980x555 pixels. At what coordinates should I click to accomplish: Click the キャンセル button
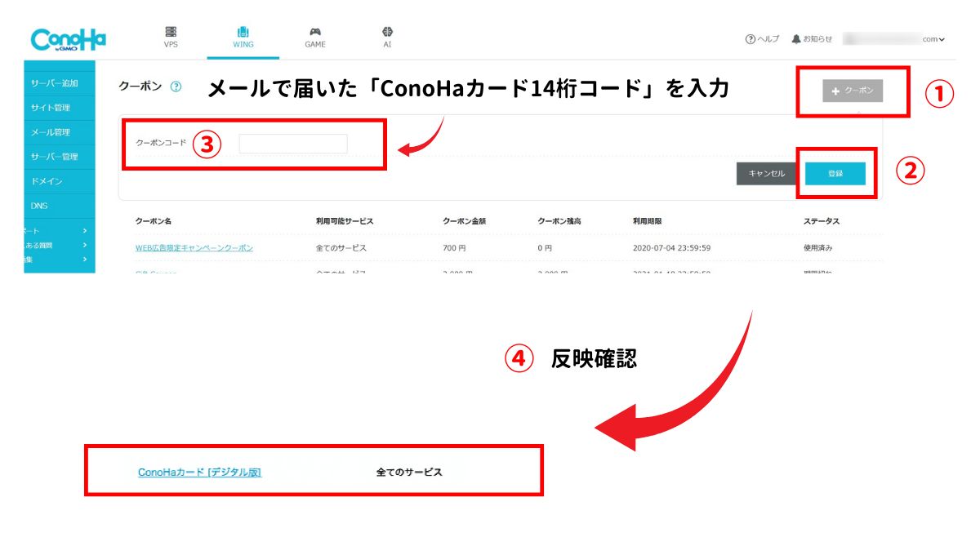pos(767,173)
